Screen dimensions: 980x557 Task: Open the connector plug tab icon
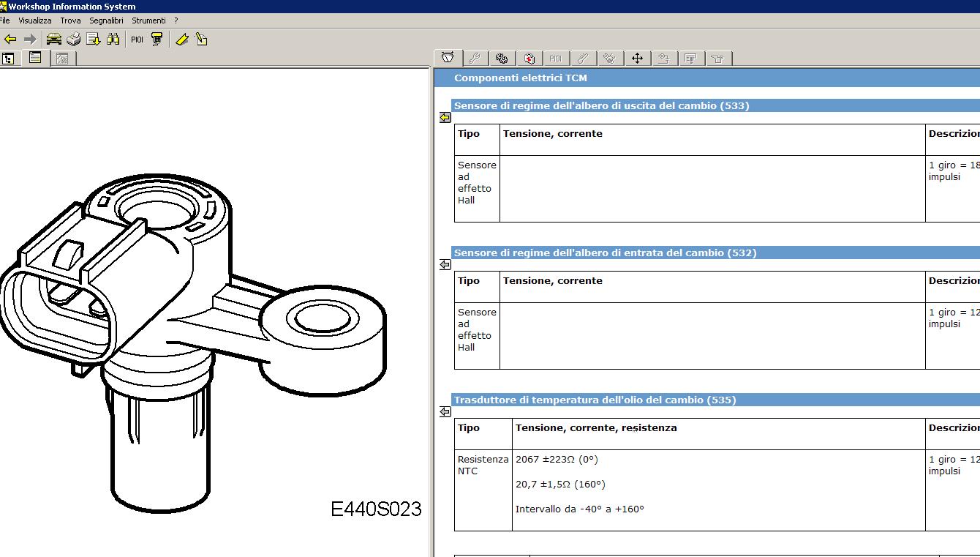click(x=610, y=59)
